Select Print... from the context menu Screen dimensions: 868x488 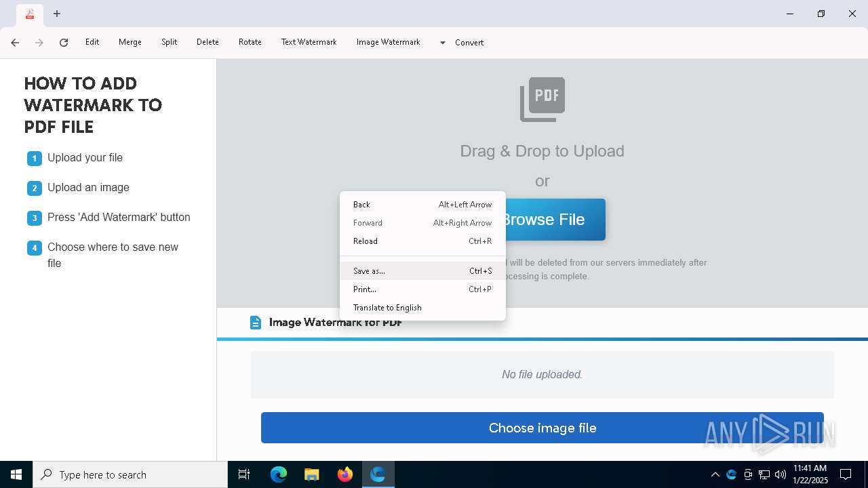click(x=422, y=289)
